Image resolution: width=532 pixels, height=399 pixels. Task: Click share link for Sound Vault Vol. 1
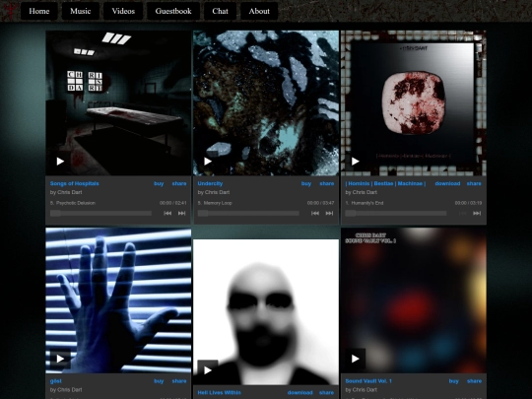(x=474, y=381)
